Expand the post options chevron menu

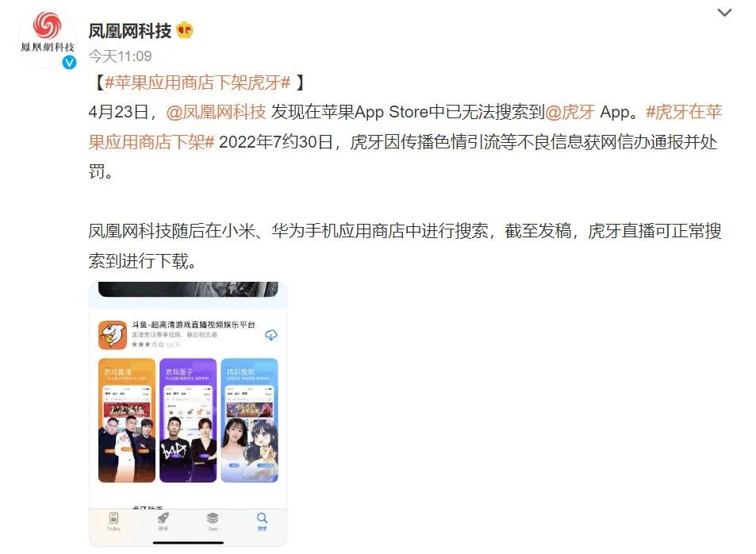tap(724, 13)
